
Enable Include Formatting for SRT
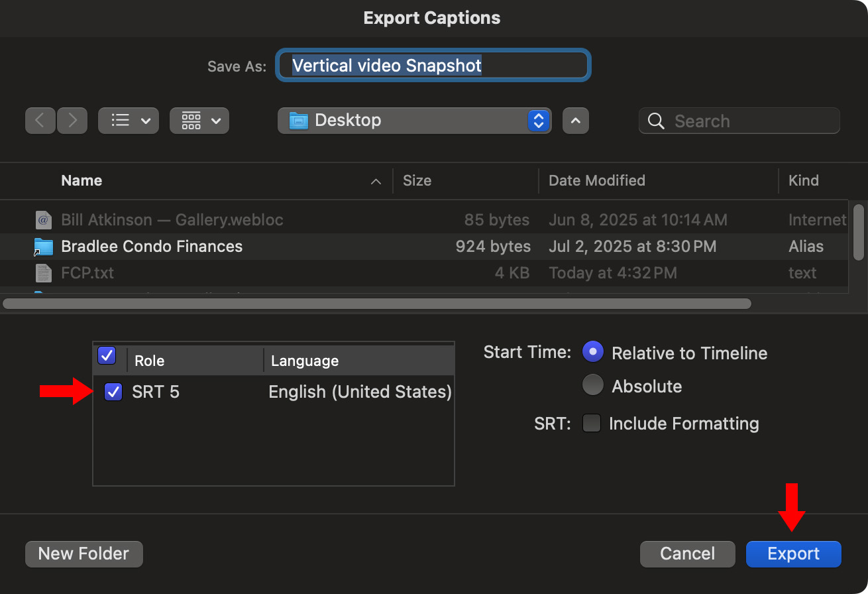[x=591, y=423]
